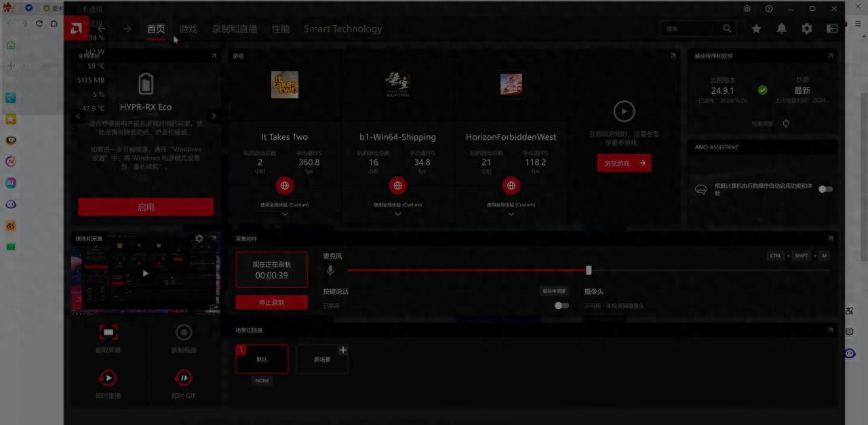
Task: Click the play circle in games panel
Action: tap(624, 111)
